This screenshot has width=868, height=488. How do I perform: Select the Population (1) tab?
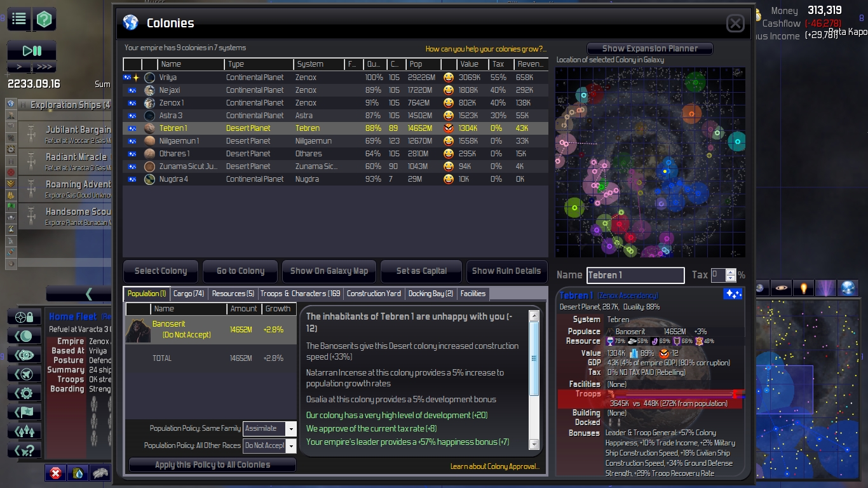(147, 294)
